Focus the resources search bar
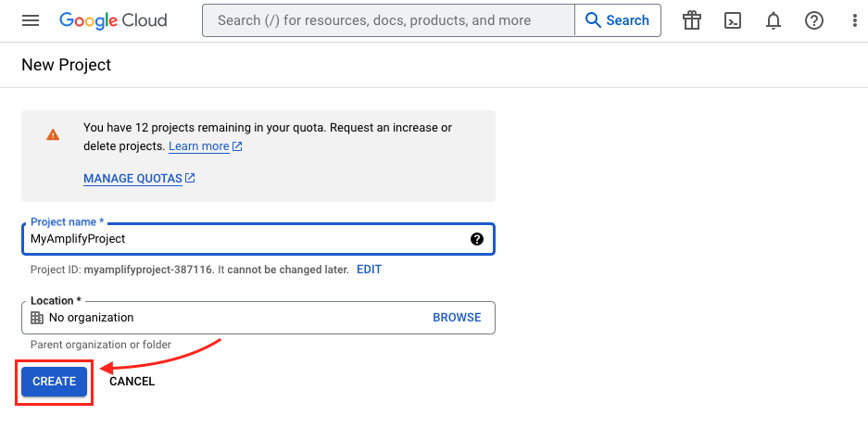 [x=388, y=20]
